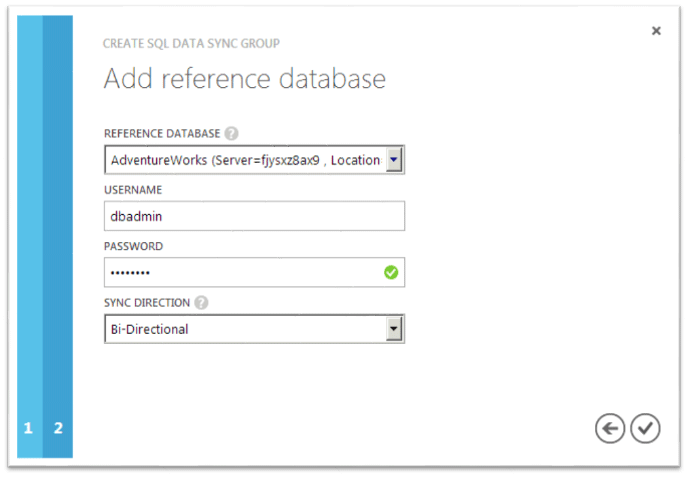
Task: Select wizard step 2
Action: [x=58, y=428]
